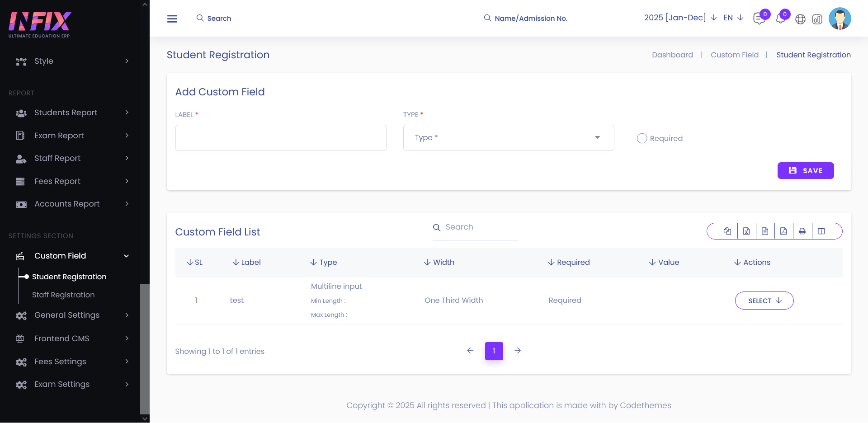Image resolution: width=868 pixels, height=423 pixels.
Task: Click the Excel export icon
Action: [746, 231]
